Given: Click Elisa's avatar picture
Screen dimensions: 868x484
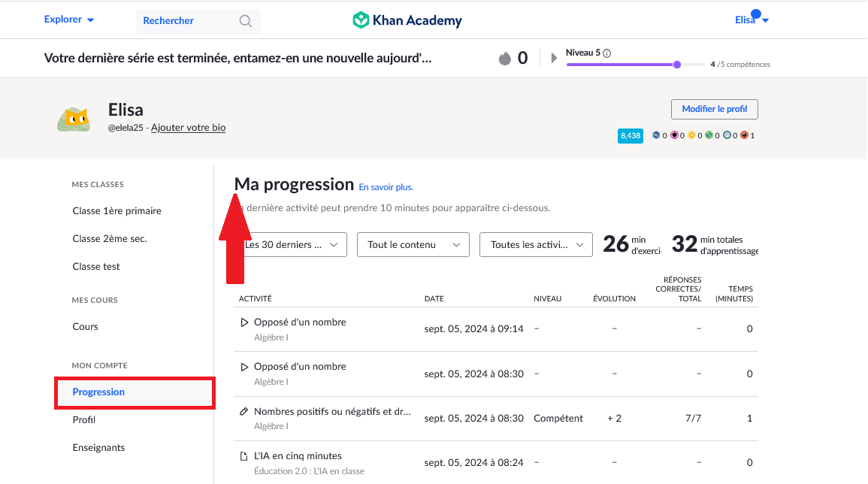Looking at the screenshot, I should point(74,119).
